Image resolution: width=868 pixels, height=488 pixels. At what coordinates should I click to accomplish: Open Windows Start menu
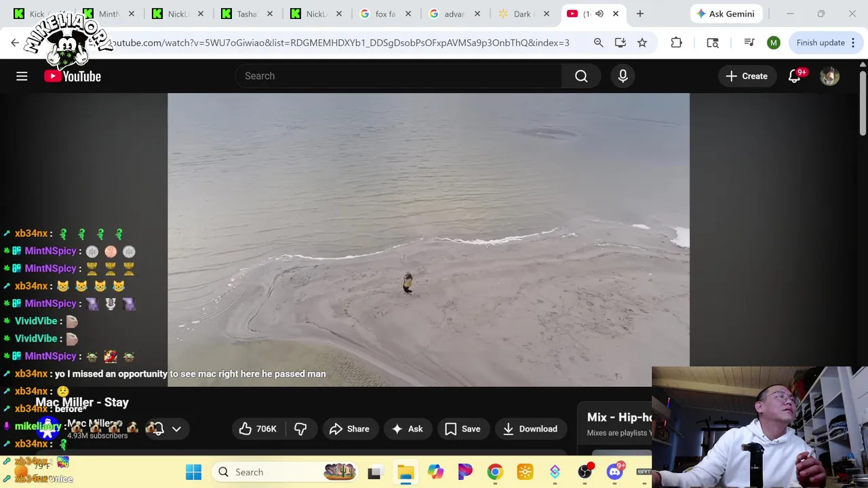(x=193, y=472)
